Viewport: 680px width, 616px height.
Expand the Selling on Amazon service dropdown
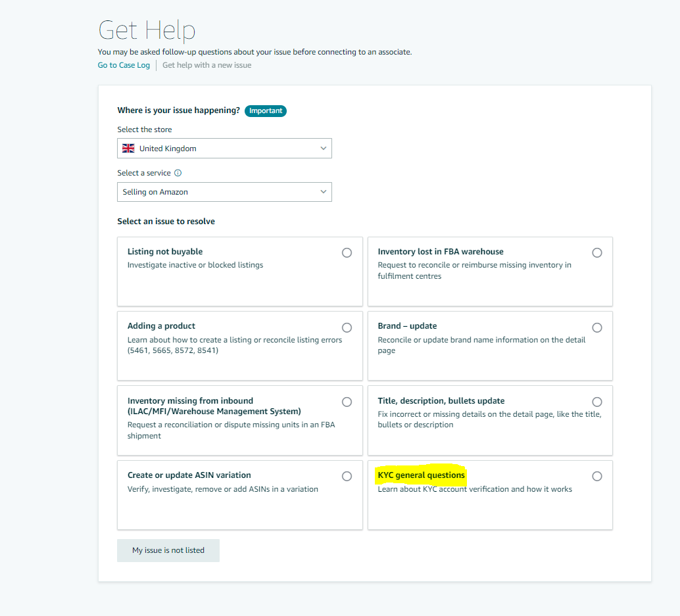(225, 192)
